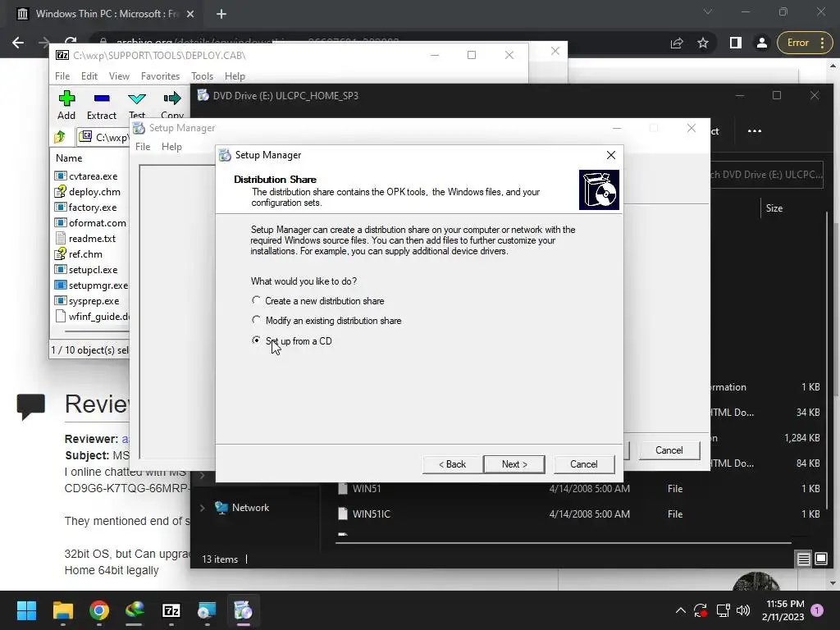Show hidden system tray icons
This screenshot has width=840, height=630.
(x=680, y=610)
